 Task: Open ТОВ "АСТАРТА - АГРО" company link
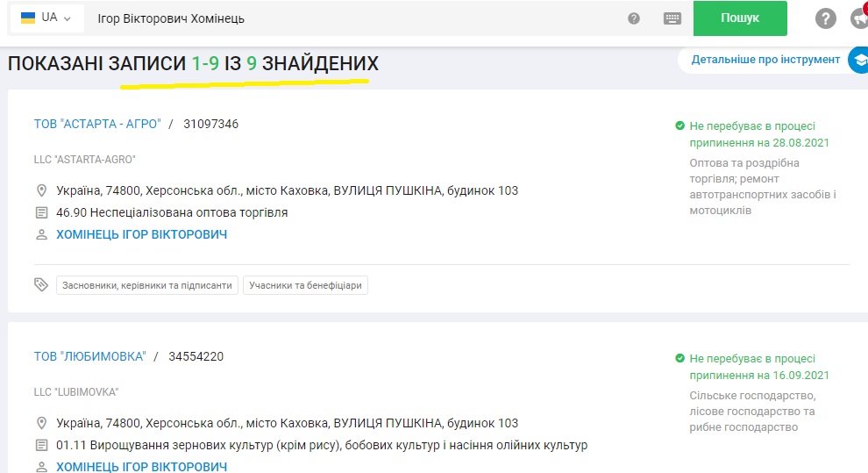(x=97, y=124)
